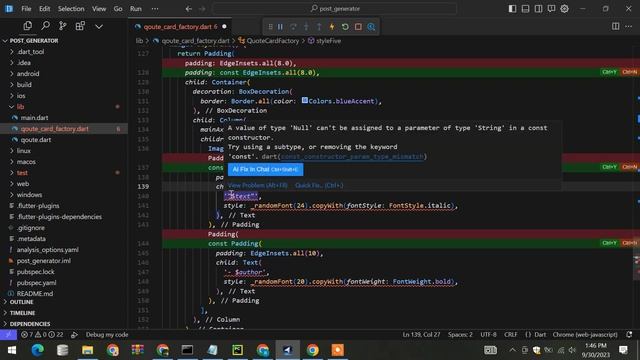Viewport: 640px width, 360px height.
Task: Click the post_generator command search box
Action: (x=335, y=9)
